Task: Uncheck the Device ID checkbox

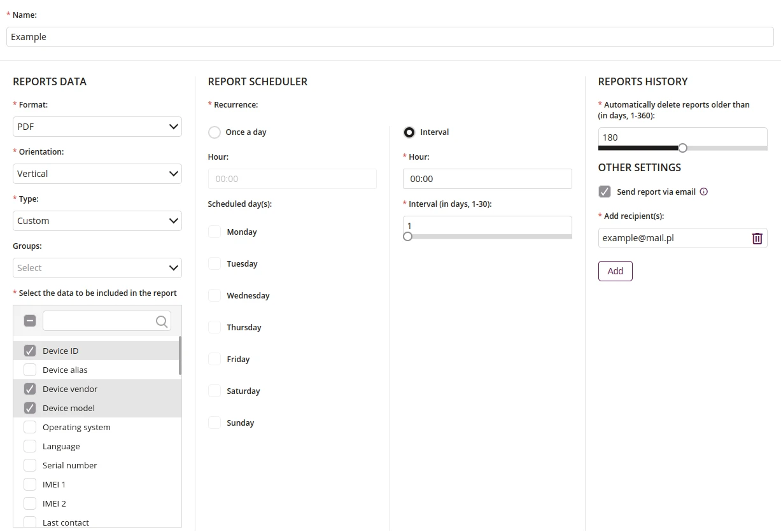Action: [30, 351]
